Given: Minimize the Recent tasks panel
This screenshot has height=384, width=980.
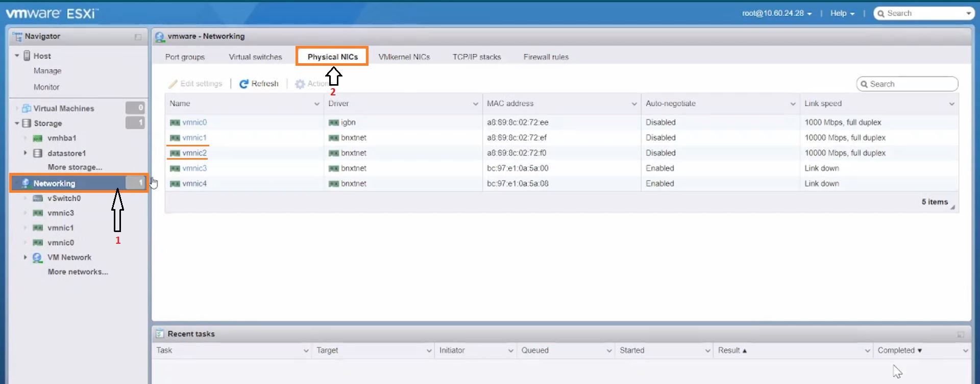Looking at the screenshot, I should click(960, 335).
